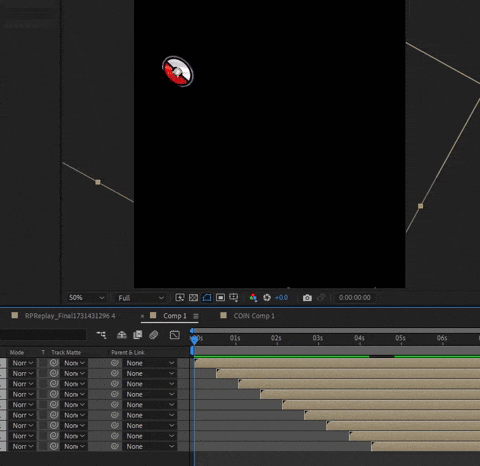
Task: Toggle Preserve Transparency on fifth layer
Action: point(43,404)
